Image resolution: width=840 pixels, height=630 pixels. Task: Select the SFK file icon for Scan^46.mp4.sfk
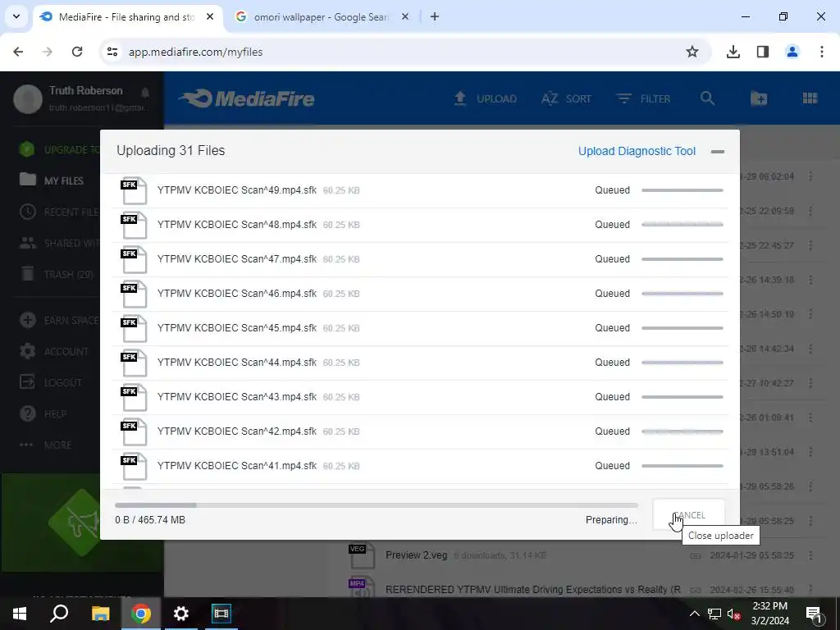[134, 294]
